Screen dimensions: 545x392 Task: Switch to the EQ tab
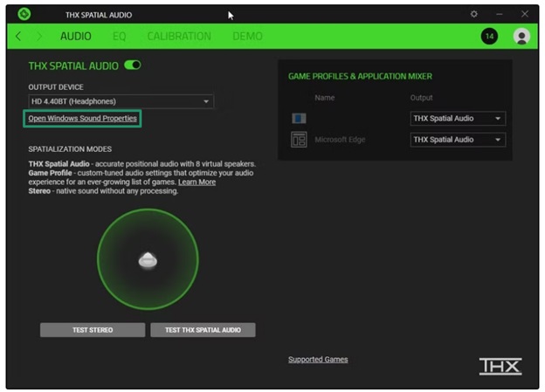(x=119, y=36)
